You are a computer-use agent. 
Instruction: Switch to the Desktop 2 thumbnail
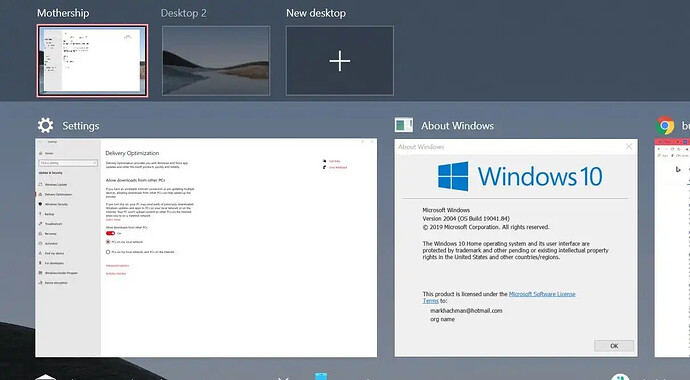[x=216, y=61]
